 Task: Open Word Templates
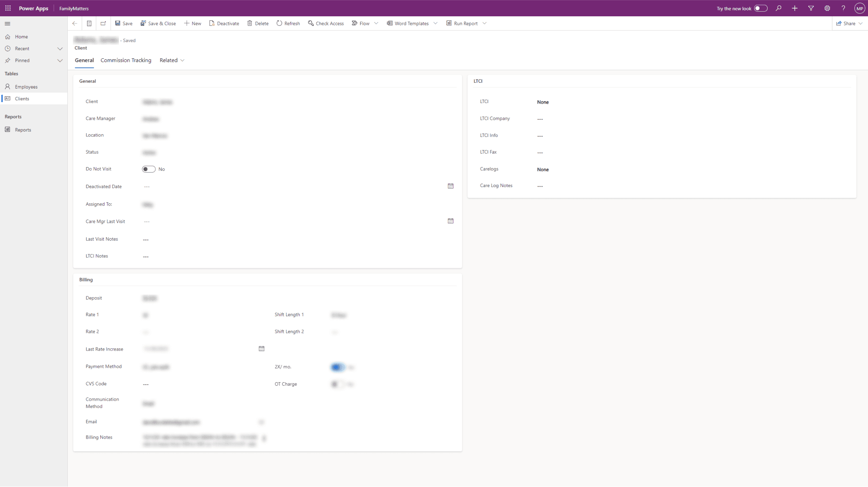[410, 23]
